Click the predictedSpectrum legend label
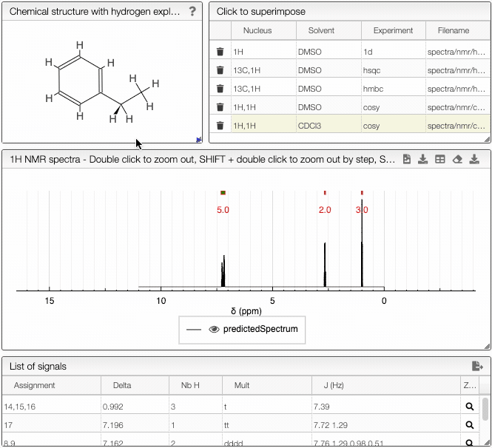Image resolution: width=492 pixels, height=448 pixels. point(260,330)
